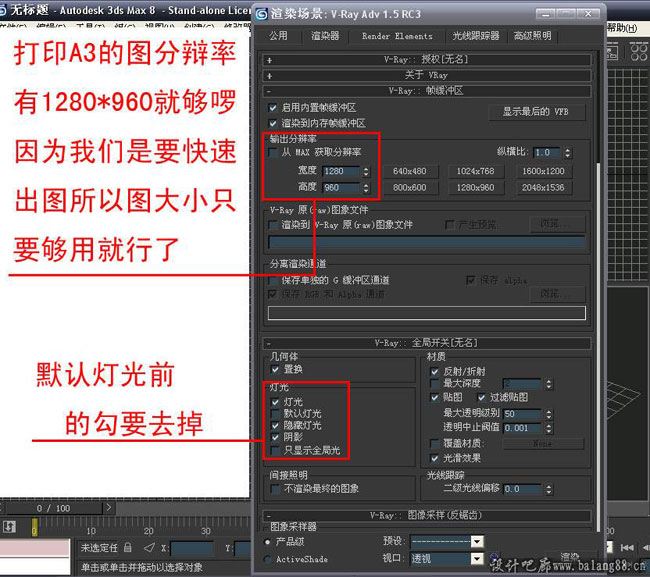Toggle 渲染到内存帧缓冲区 checkbox
Screen dimensions: 650x577
(x=272, y=123)
